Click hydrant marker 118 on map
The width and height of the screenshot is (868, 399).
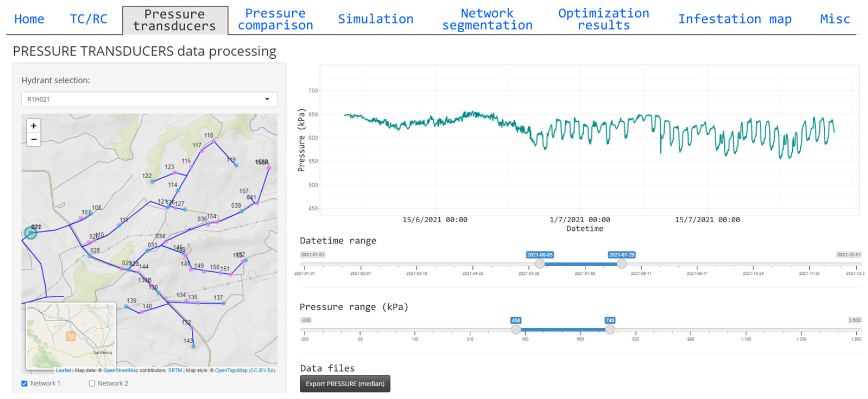[214, 141]
